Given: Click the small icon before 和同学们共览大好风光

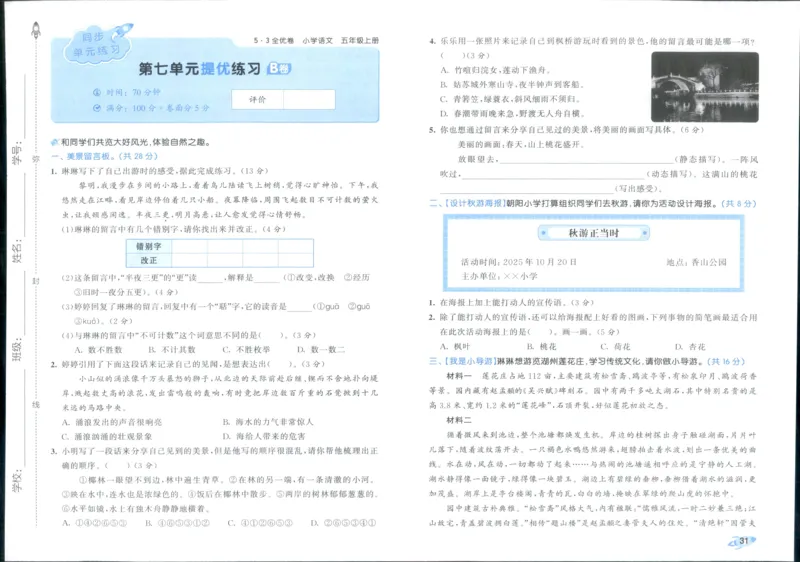Looking at the screenshot, I should [55, 142].
